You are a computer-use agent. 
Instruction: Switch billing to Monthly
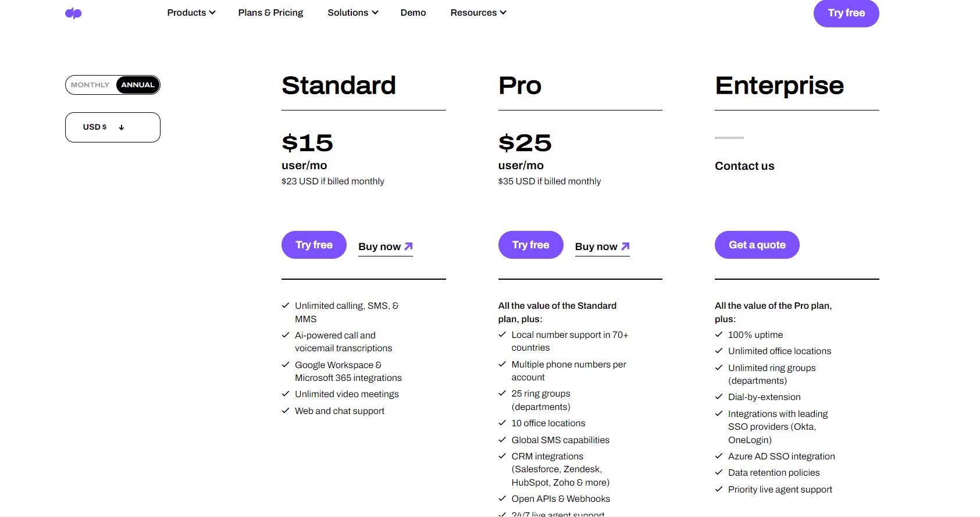click(x=90, y=84)
